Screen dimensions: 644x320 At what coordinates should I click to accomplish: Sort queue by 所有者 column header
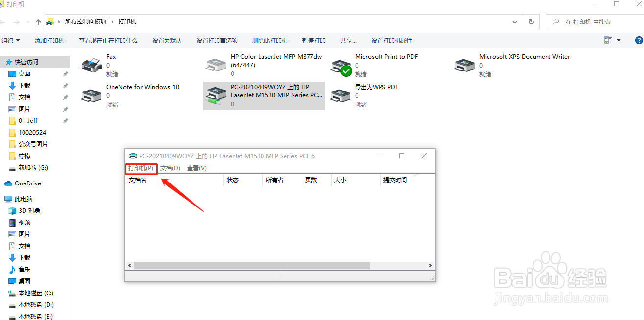[x=283, y=180]
